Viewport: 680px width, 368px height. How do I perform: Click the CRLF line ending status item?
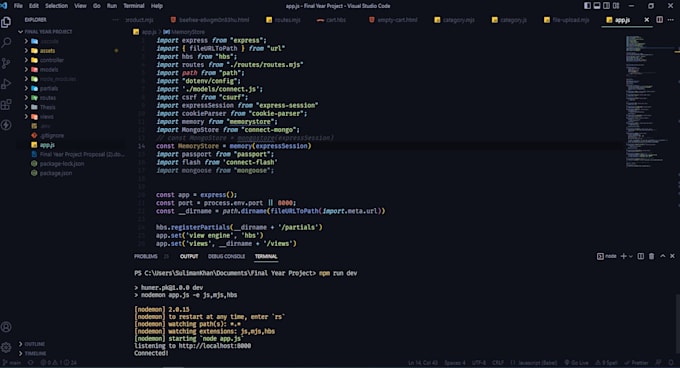[498, 363]
